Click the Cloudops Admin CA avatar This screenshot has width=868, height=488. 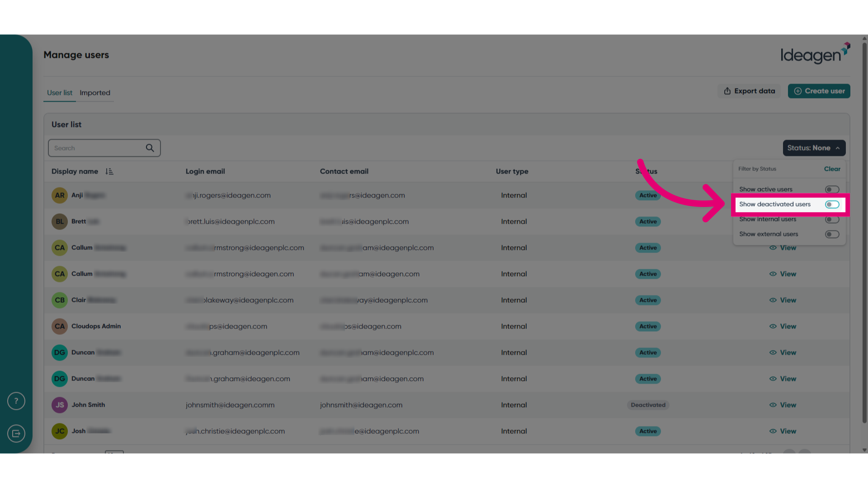(x=60, y=326)
